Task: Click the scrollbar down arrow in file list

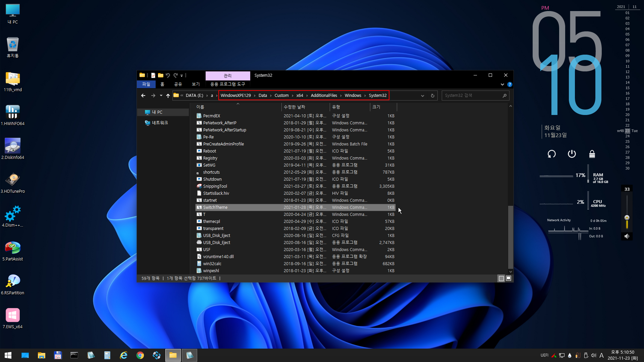Action: pos(511,271)
